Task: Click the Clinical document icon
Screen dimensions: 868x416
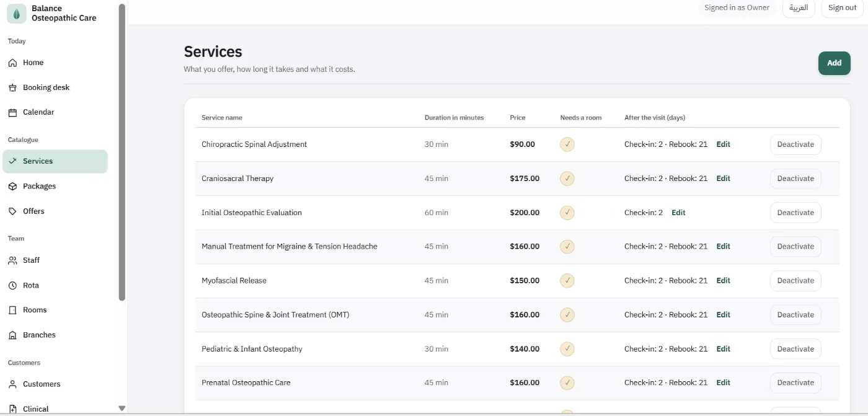Action: tap(12, 409)
